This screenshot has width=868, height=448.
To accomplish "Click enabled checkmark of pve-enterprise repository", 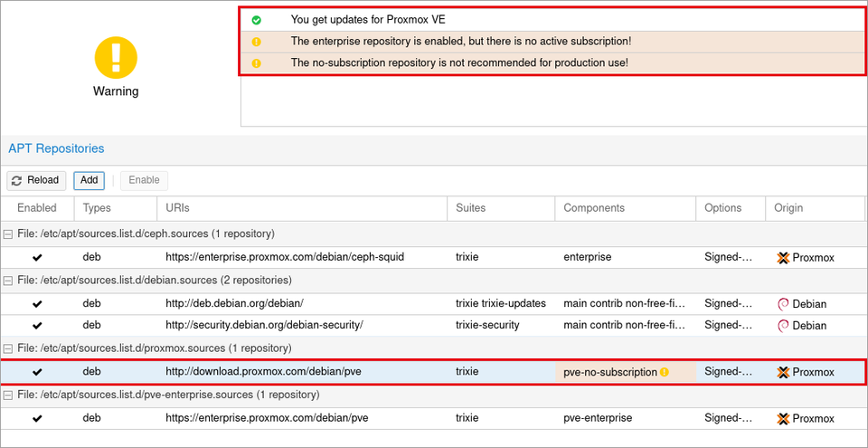I will (x=37, y=419).
